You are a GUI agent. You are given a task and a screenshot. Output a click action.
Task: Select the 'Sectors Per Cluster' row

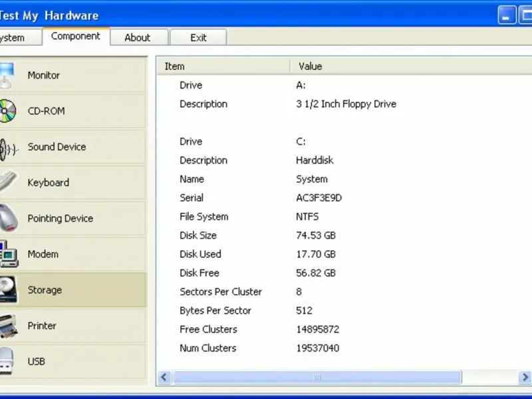click(221, 292)
